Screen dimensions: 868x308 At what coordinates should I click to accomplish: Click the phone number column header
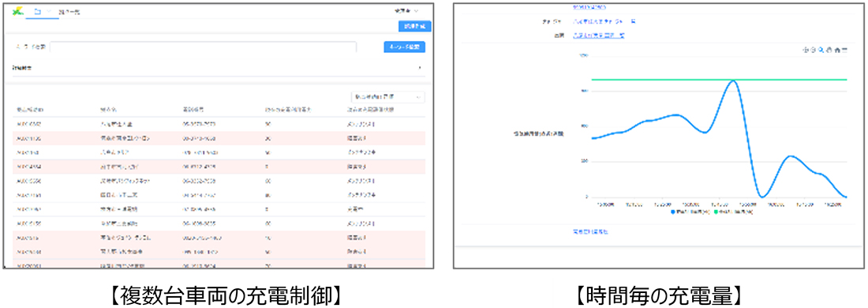coord(193,110)
